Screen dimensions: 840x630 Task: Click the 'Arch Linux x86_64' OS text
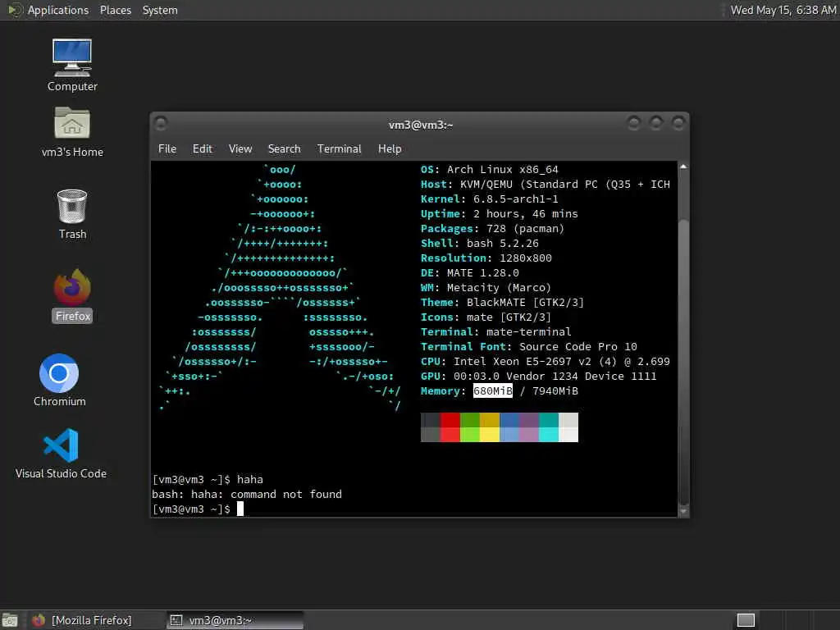click(503, 169)
